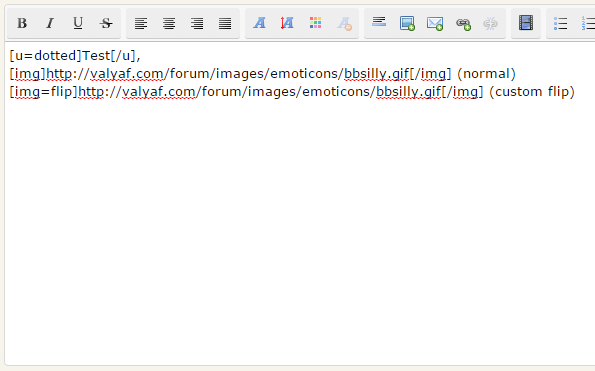595x371 pixels.
Task: Click the '(custom flip)' text
Action: pyautogui.click(x=532, y=92)
